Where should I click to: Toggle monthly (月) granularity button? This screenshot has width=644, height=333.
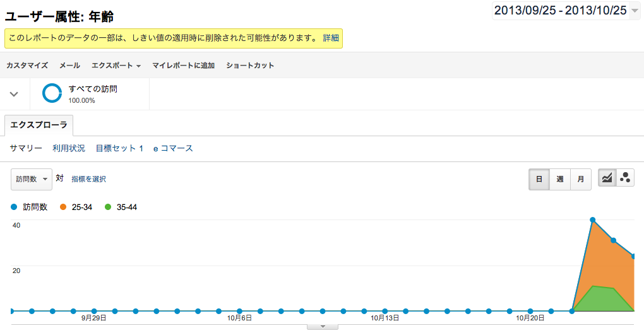point(581,179)
